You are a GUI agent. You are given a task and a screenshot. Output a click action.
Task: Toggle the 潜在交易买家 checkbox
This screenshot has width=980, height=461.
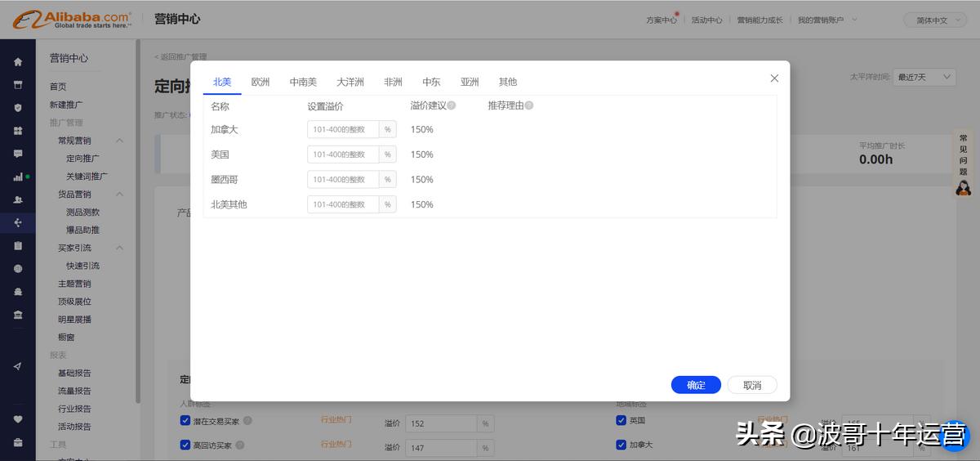[x=185, y=421]
